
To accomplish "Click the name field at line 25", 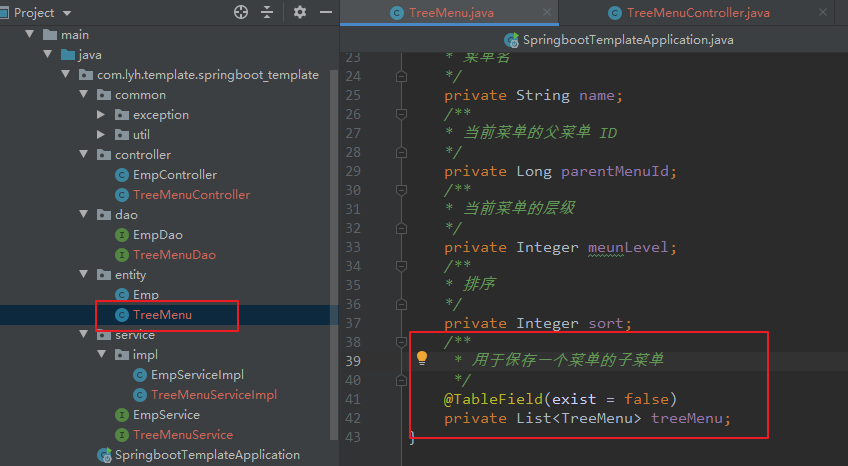I will point(597,96).
